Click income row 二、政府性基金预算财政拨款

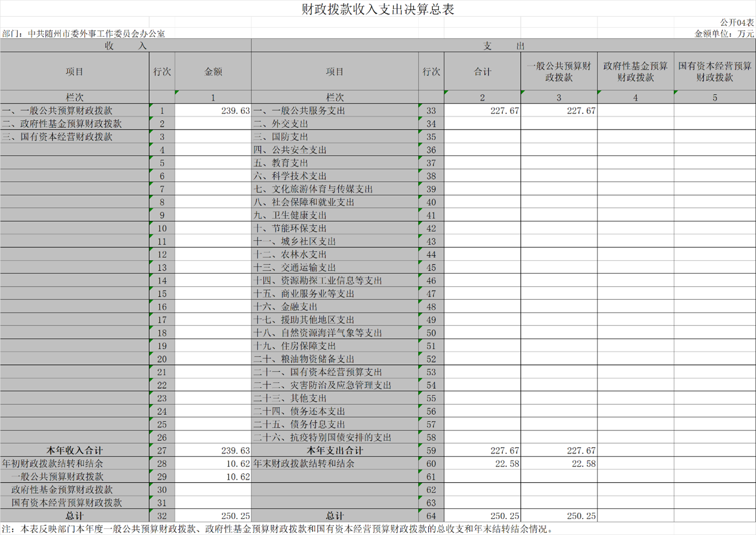[x=75, y=123]
